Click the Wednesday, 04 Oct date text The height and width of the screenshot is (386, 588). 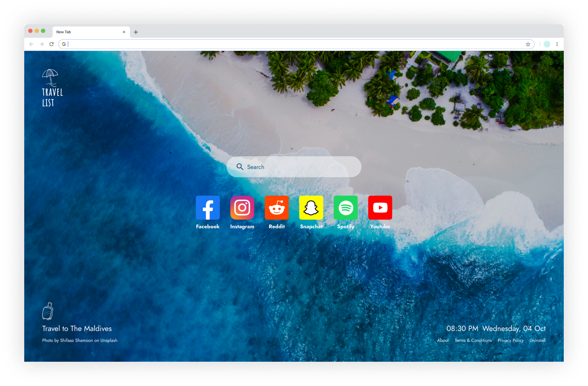(x=514, y=328)
